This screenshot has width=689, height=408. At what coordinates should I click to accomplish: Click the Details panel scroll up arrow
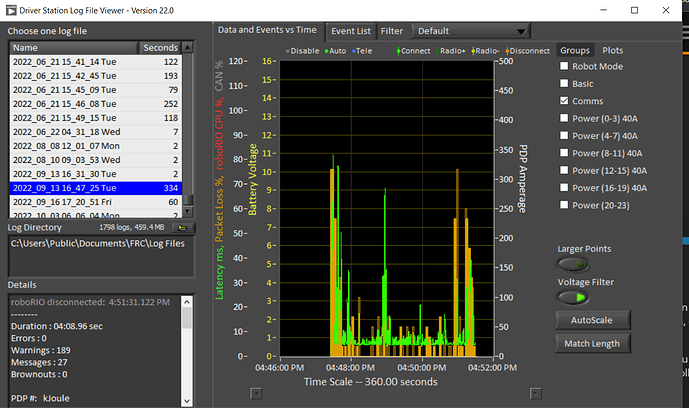point(187,302)
